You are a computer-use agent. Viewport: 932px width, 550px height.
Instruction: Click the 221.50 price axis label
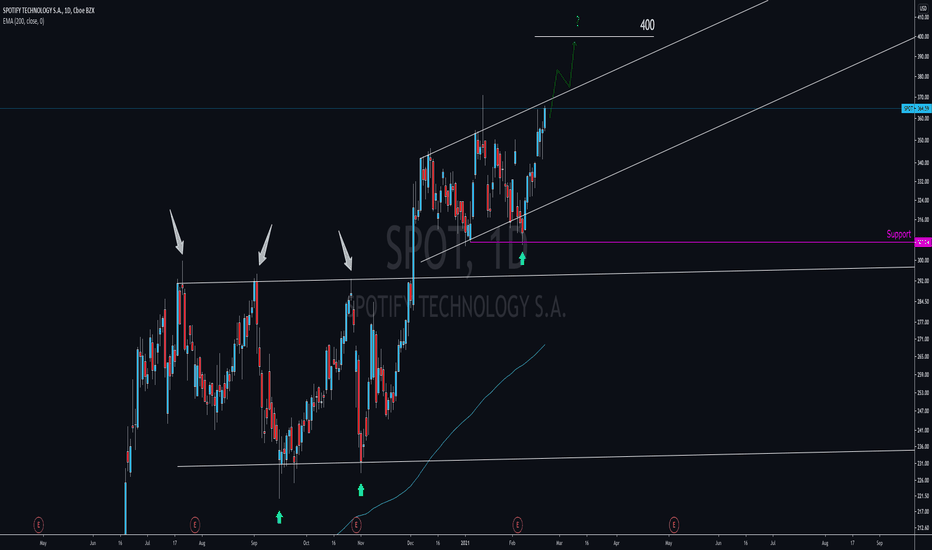[923, 495]
